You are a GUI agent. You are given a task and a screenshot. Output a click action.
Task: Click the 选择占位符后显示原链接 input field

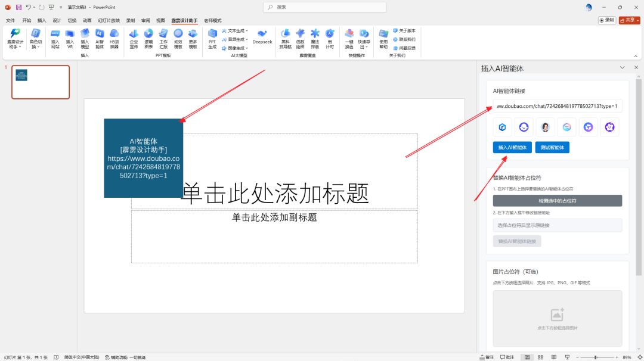point(558,225)
